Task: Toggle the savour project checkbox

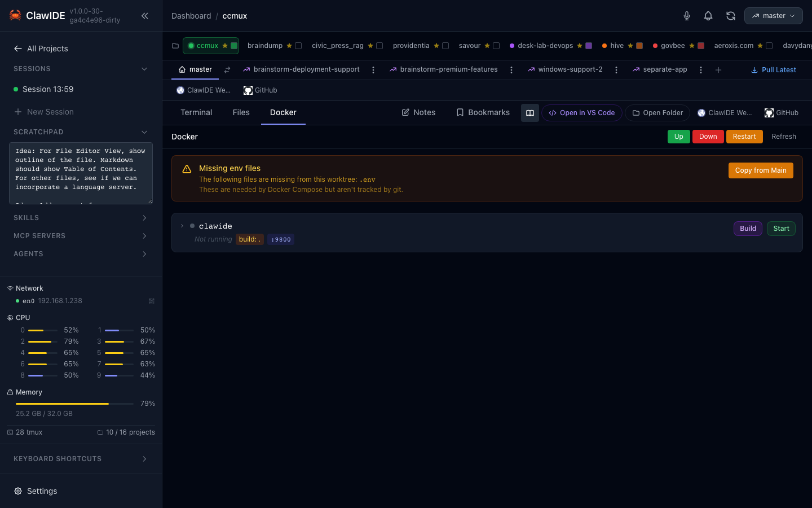Action: click(x=496, y=46)
